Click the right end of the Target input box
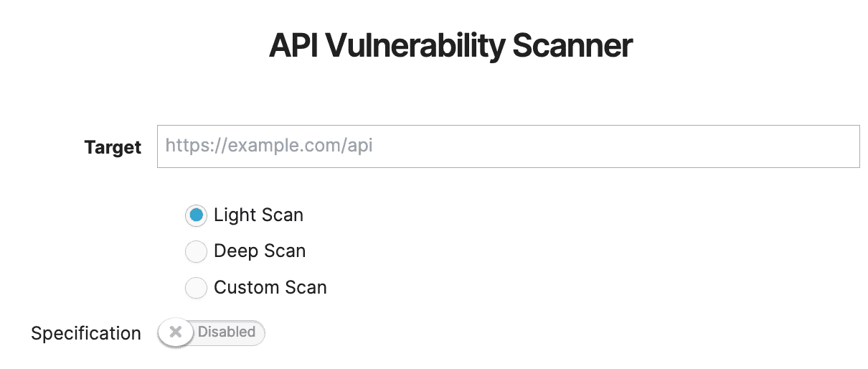The height and width of the screenshot is (369, 868). [839, 146]
